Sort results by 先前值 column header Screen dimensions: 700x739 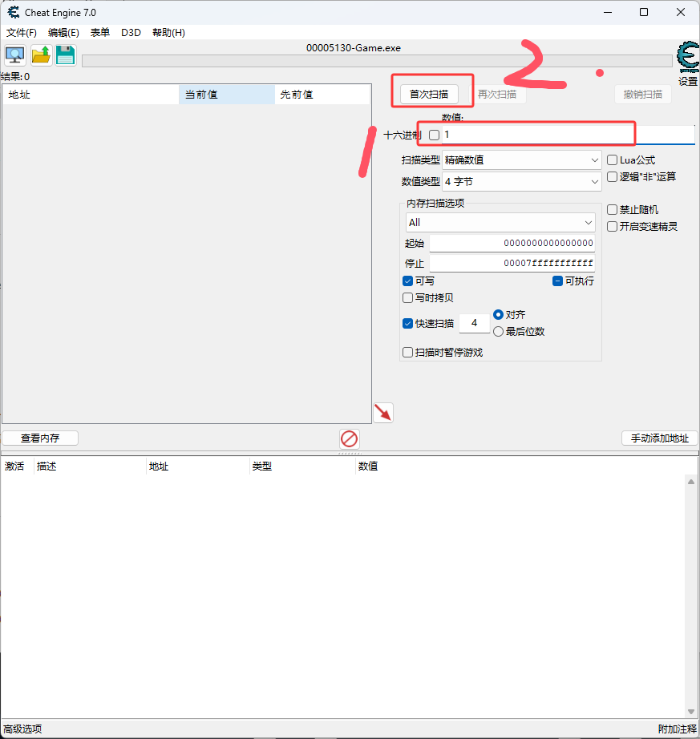[x=322, y=95]
